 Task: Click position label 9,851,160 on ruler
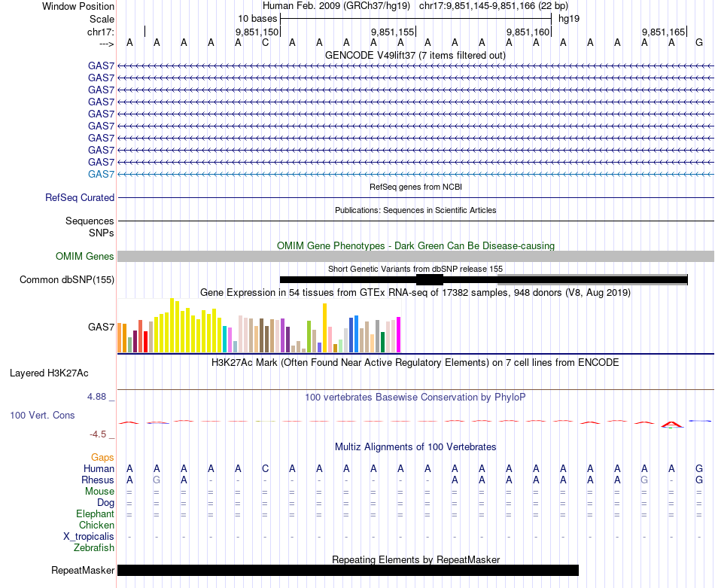click(x=528, y=32)
